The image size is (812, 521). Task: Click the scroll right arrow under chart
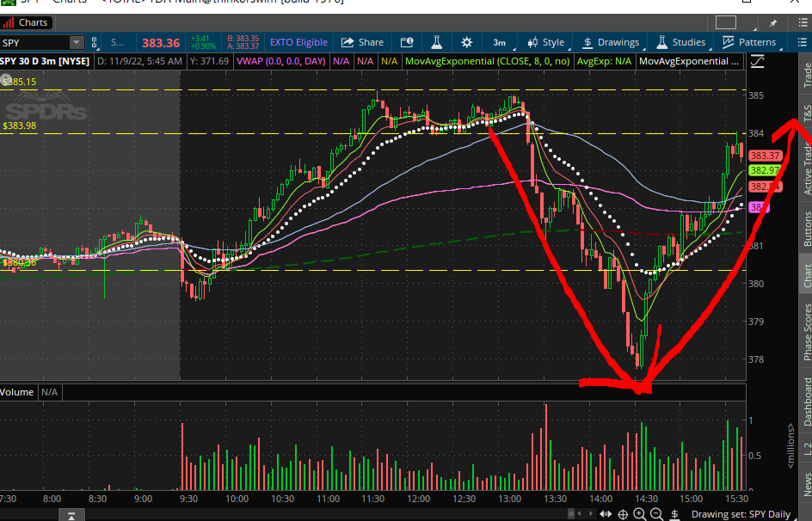point(591,514)
